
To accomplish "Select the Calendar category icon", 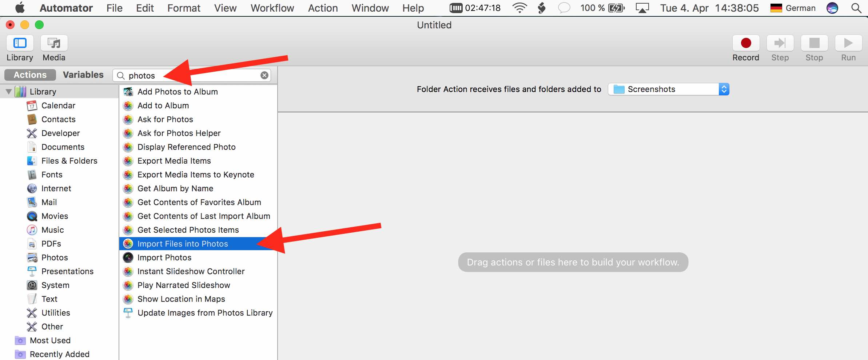I will tap(32, 105).
